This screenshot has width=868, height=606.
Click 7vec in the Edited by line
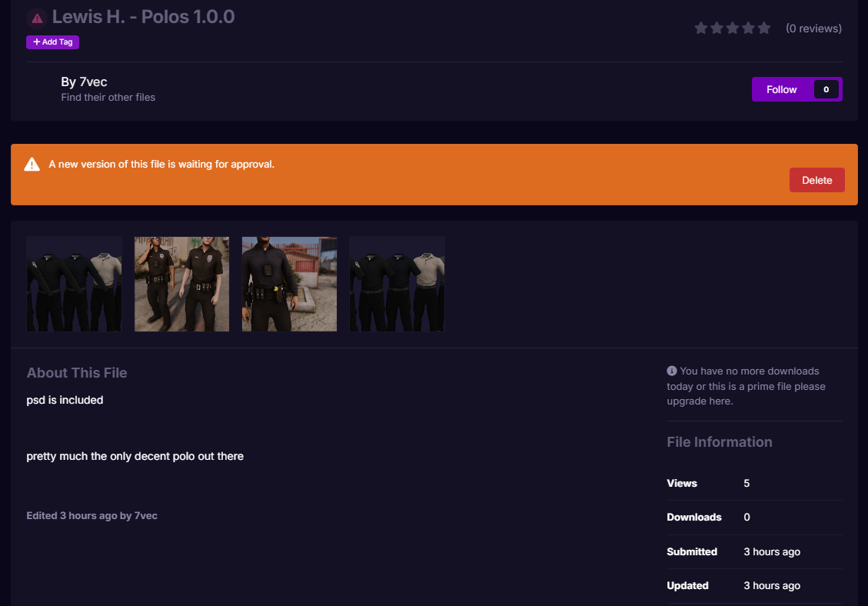click(145, 515)
